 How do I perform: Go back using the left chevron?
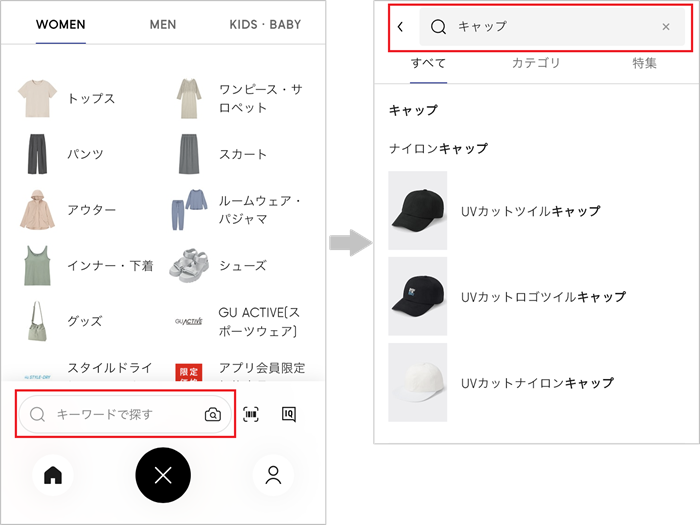[401, 27]
